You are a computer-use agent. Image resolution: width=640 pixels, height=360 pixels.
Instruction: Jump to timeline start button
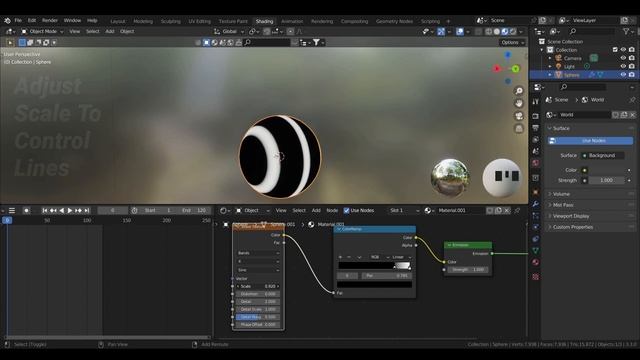click(44, 211)
